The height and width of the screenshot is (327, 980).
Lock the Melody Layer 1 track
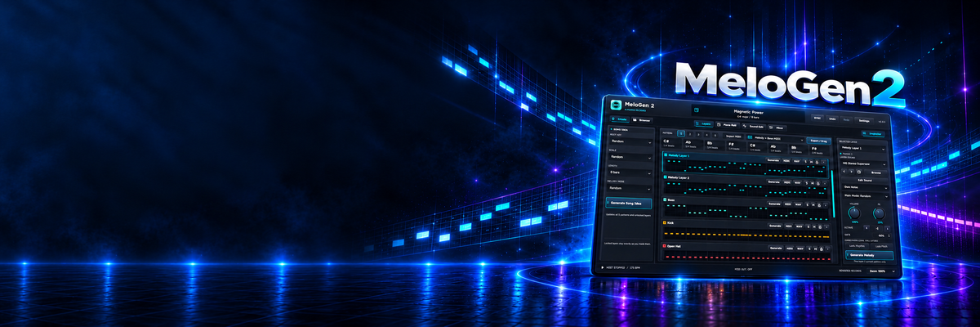[817, 162]
